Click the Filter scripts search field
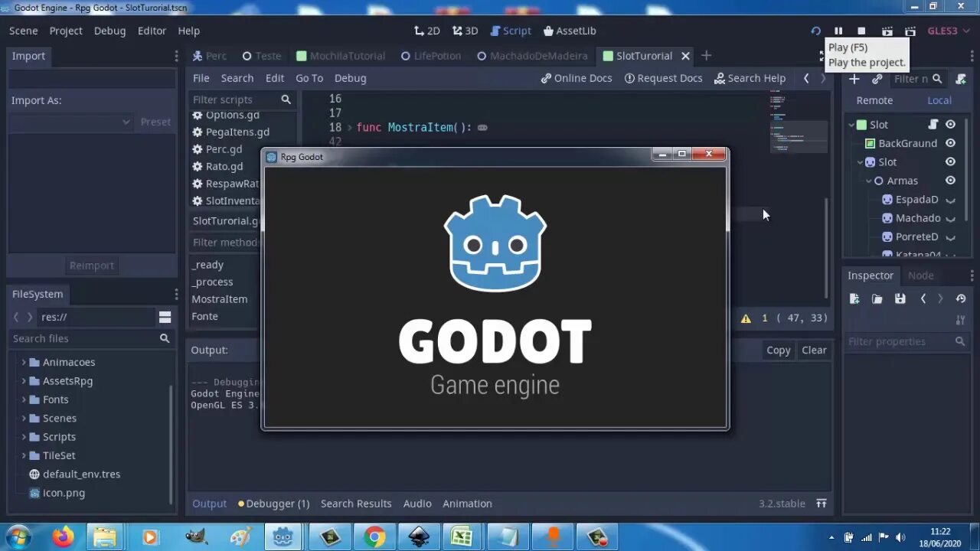The height and width of the screenshot is (551, 980). [x=242, y=99]
